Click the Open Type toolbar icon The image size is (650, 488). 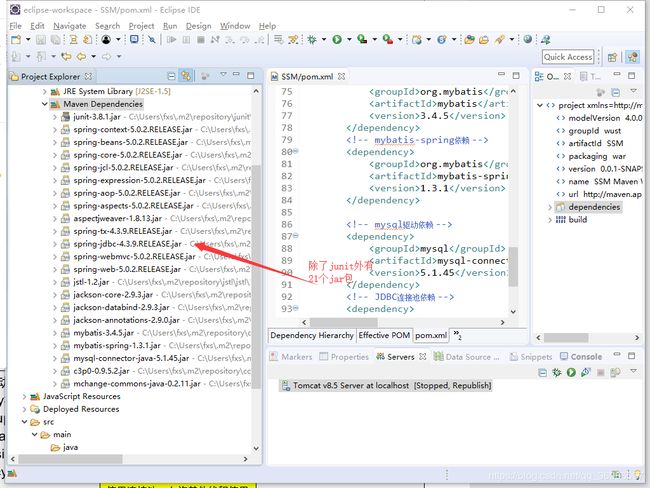(x=469, y=40)
